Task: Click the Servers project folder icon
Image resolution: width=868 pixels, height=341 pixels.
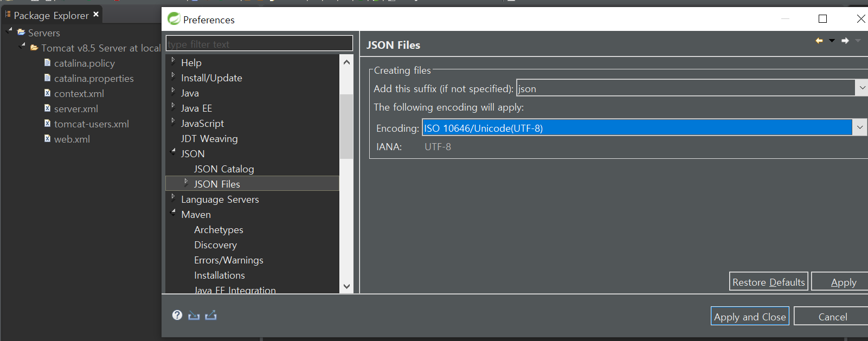Action: [x=22, y=33]
